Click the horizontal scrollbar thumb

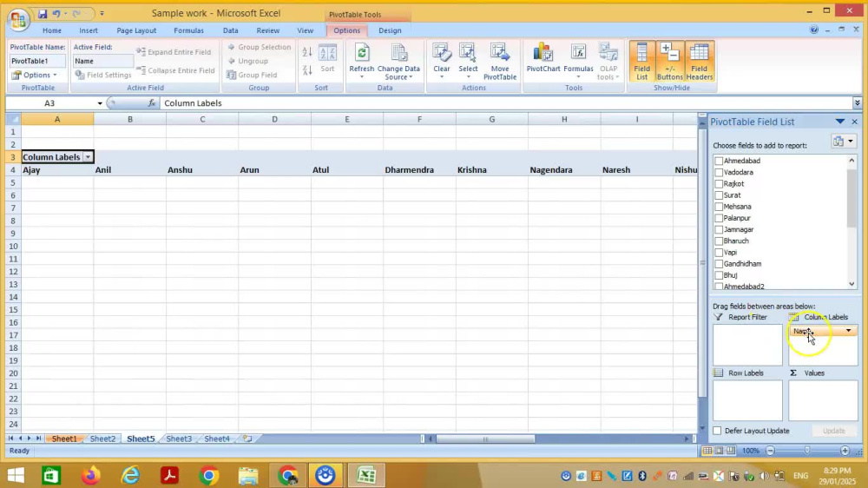pos(485,439)
